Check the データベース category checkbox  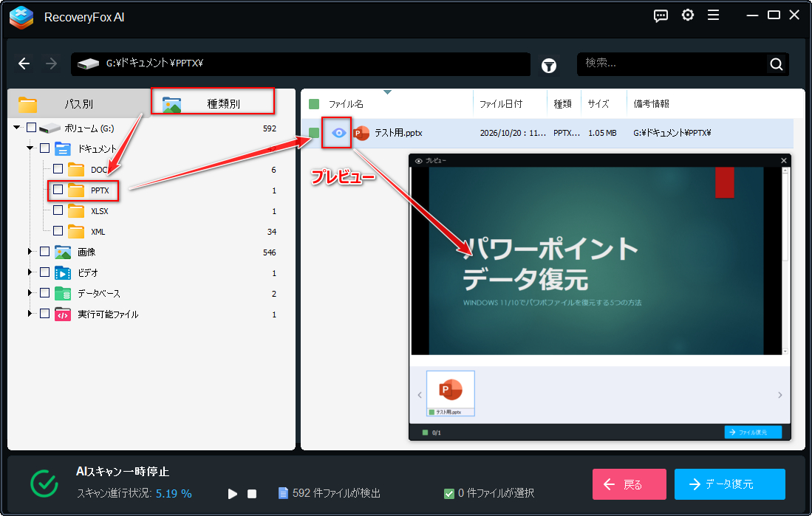pos(44,294)
